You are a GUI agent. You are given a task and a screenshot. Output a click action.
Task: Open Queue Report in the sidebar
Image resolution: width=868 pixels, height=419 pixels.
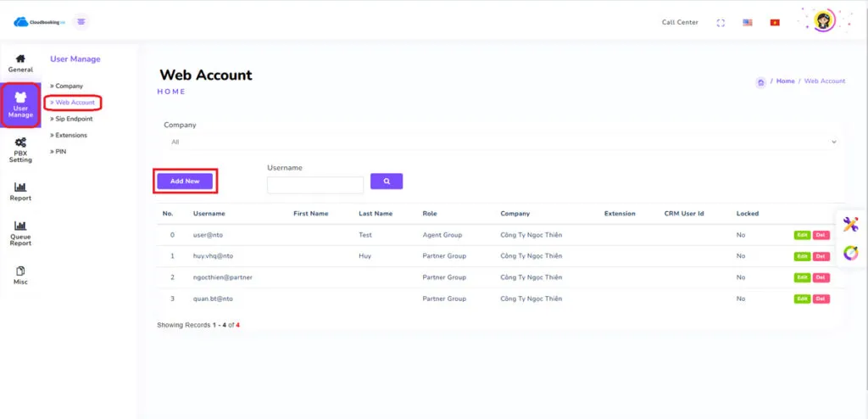(x=20, y=233)
